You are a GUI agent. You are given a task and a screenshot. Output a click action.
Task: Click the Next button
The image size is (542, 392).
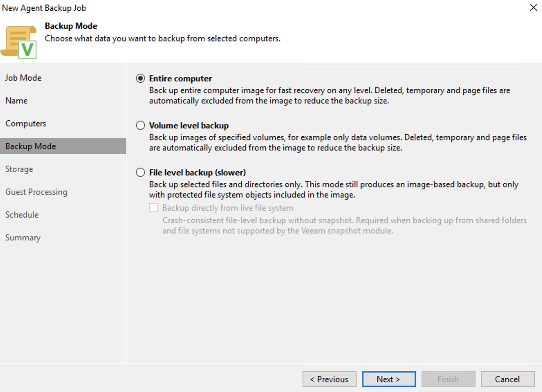(389, 379)
